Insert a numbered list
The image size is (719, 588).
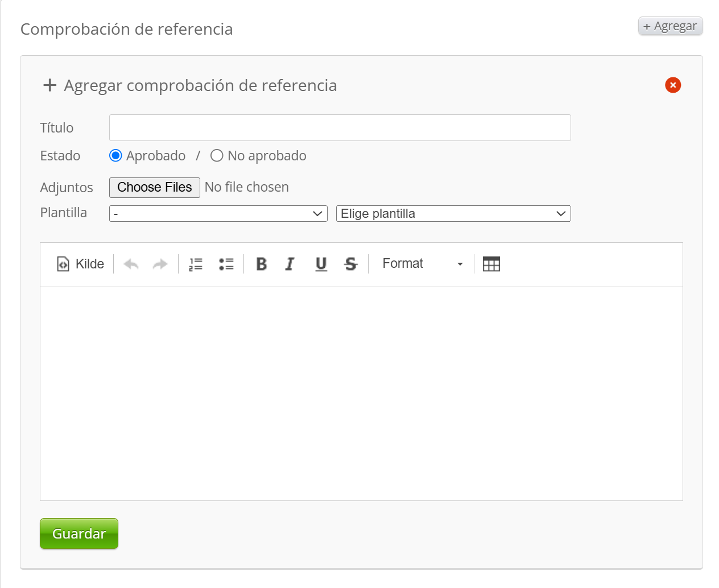coord(196,264)
